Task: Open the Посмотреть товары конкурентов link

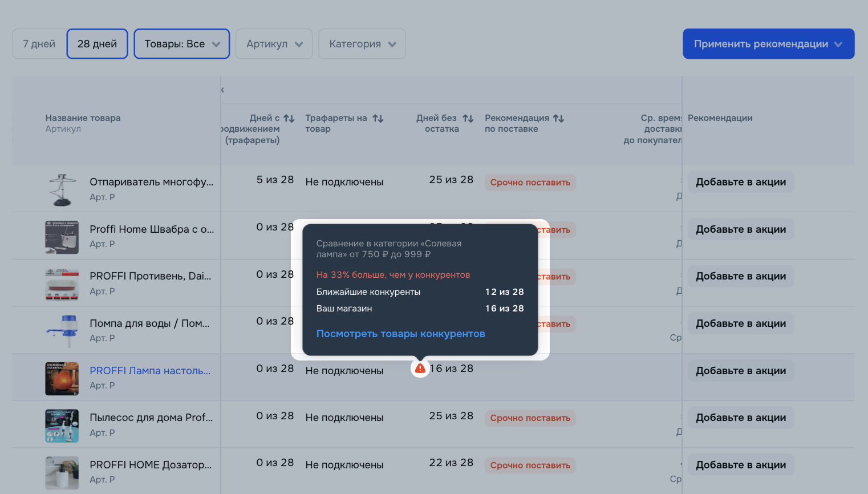Action: [x=400, y=334]
